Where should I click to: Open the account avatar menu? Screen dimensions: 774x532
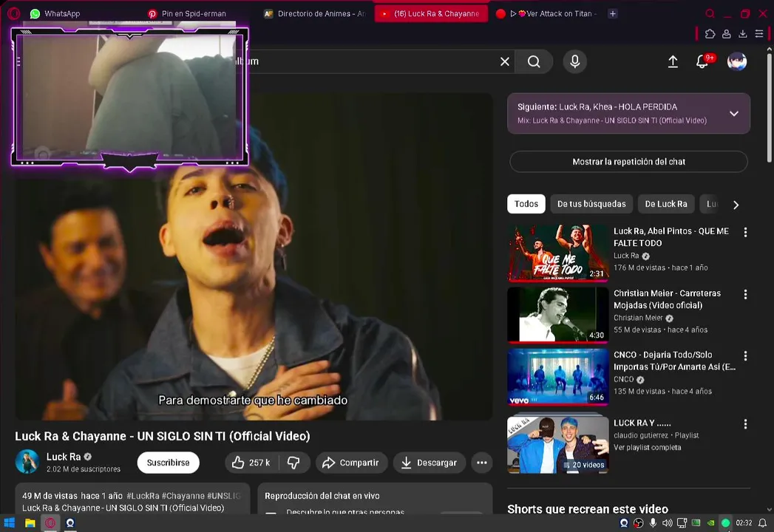tap(736, 61)
